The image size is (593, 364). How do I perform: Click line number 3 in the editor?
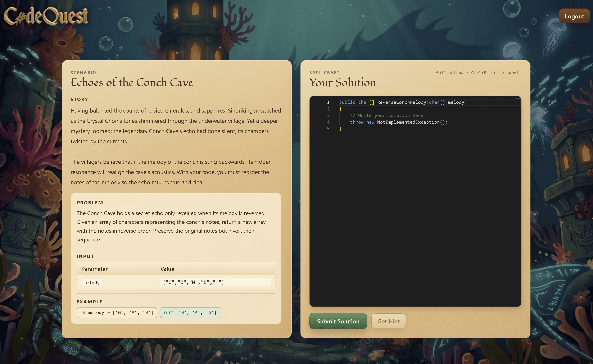click(328, 115)
